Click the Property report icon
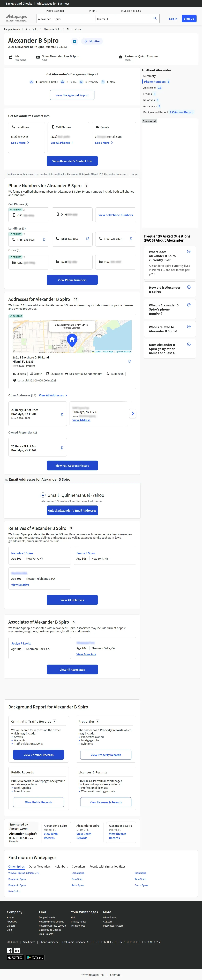The image size is (202, 980). click(81, 82)
